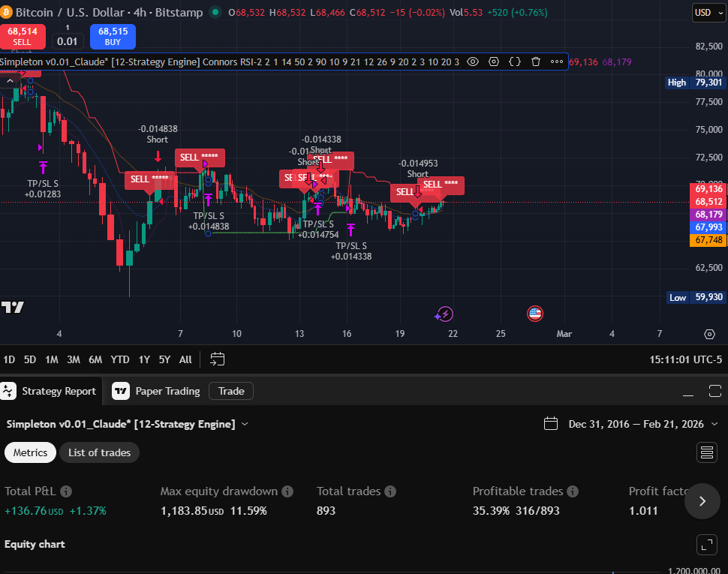This screenshot has width=728, height=574.
Task: Toggle strategy visibility with the eye icon
Action: pos(472,62)
